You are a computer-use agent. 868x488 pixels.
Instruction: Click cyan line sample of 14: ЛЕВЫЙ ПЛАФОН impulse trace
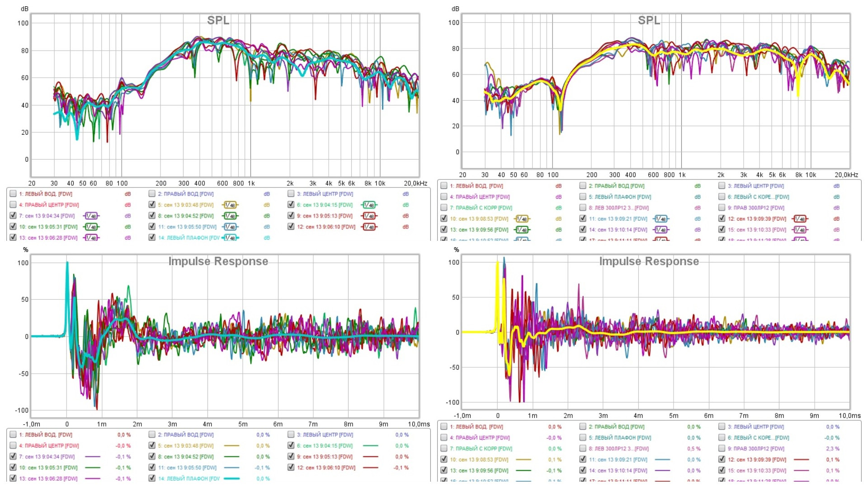pyautogui.click(x=231, y=479)
